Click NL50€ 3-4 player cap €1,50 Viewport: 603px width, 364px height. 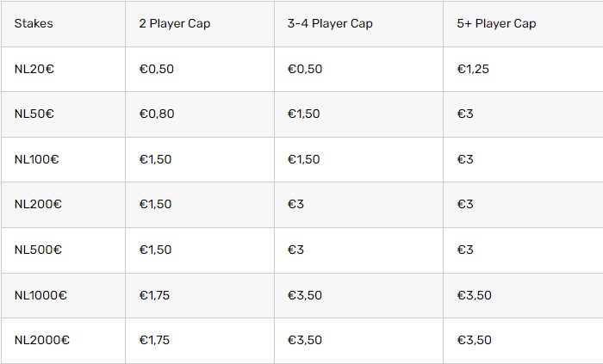coord(304,114)
